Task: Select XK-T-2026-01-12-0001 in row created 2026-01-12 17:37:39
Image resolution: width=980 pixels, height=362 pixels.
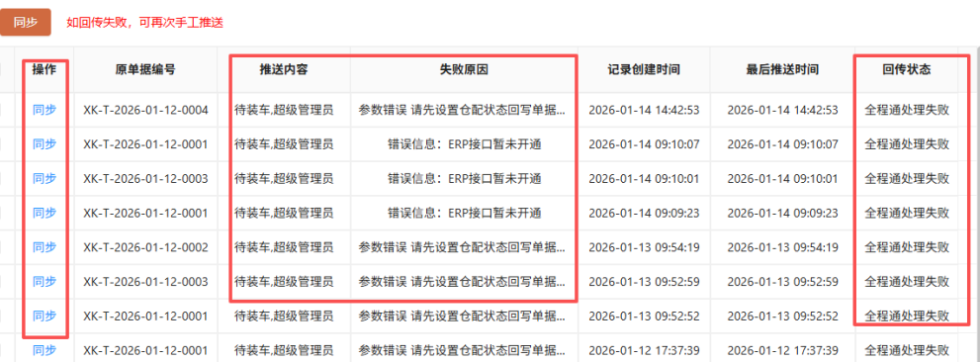Action: pyautogui.click(x=145, y=351)
